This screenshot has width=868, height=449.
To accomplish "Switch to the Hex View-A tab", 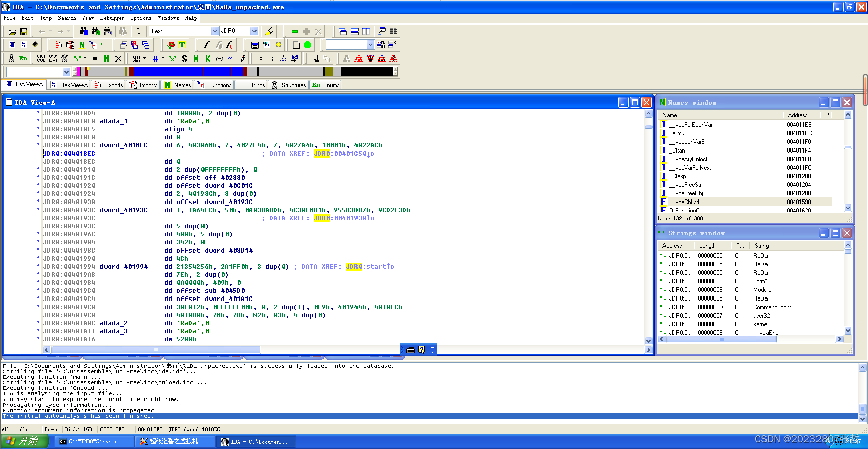I will pyautogui.click(x=69, y=85).
